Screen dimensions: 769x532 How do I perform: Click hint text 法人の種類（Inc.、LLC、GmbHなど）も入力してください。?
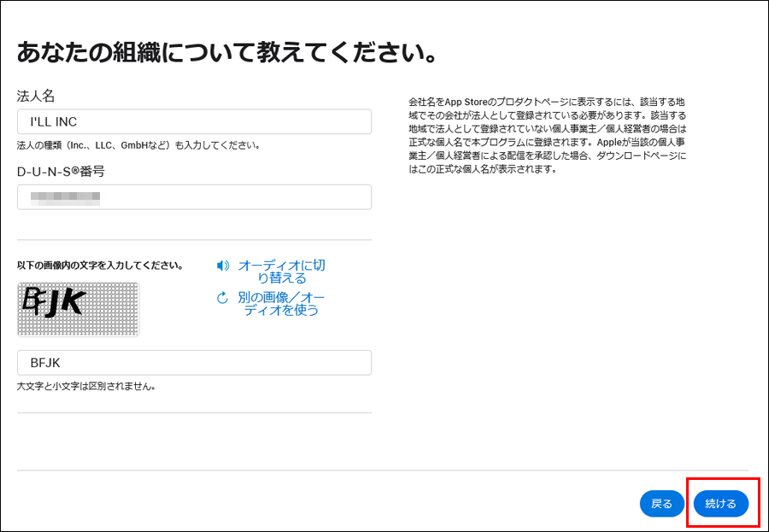tap(138, 145)
